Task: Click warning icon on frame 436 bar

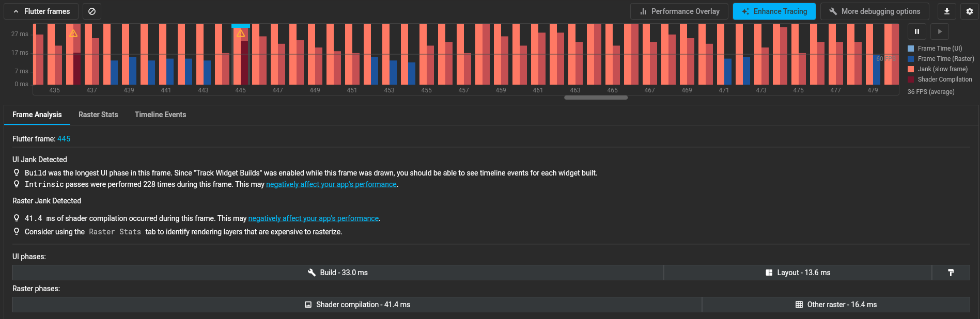Action: 73,34
